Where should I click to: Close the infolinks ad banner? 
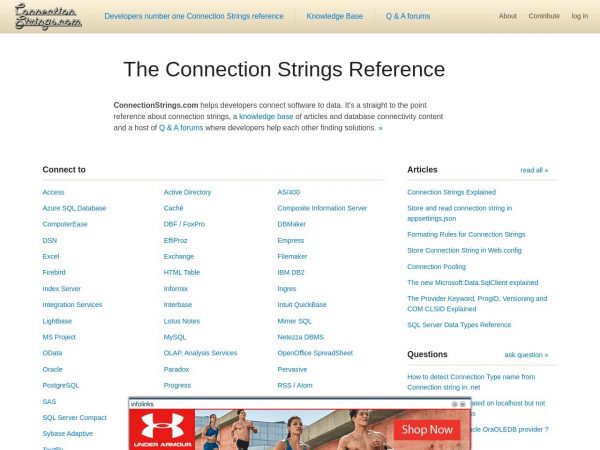[464, 404]
